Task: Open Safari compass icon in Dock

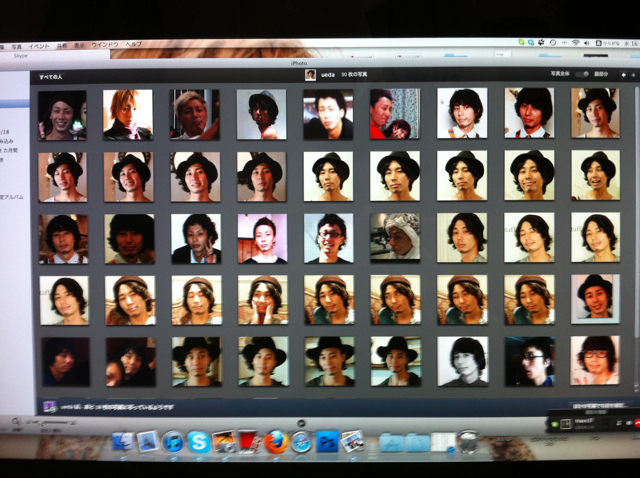Action: (301, 442)
